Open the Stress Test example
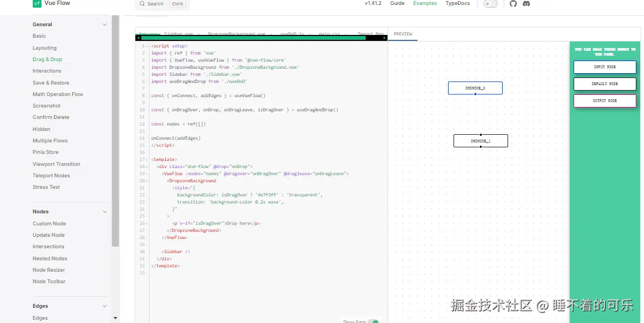The width and height of the screenshot is (644, 323). (x=46, y=187)
